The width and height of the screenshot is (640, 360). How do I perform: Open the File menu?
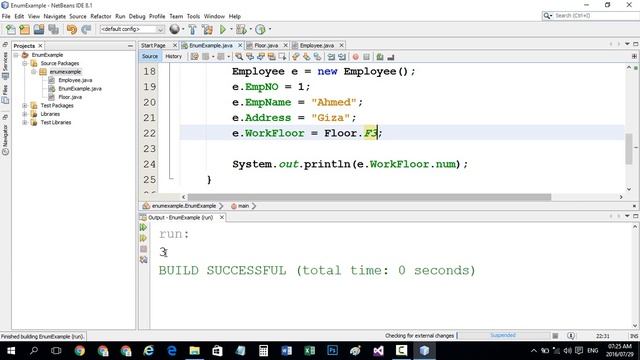6,16
